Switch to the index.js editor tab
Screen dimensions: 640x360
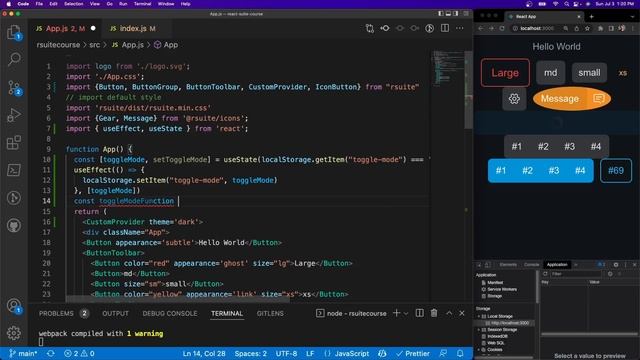point(133,28)
